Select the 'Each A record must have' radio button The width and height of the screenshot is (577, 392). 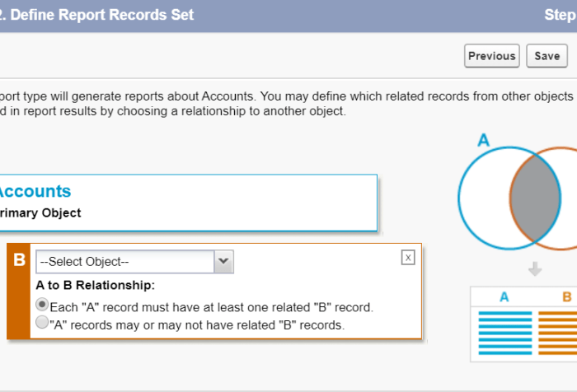pyautogui.click(x=42, y=306)
